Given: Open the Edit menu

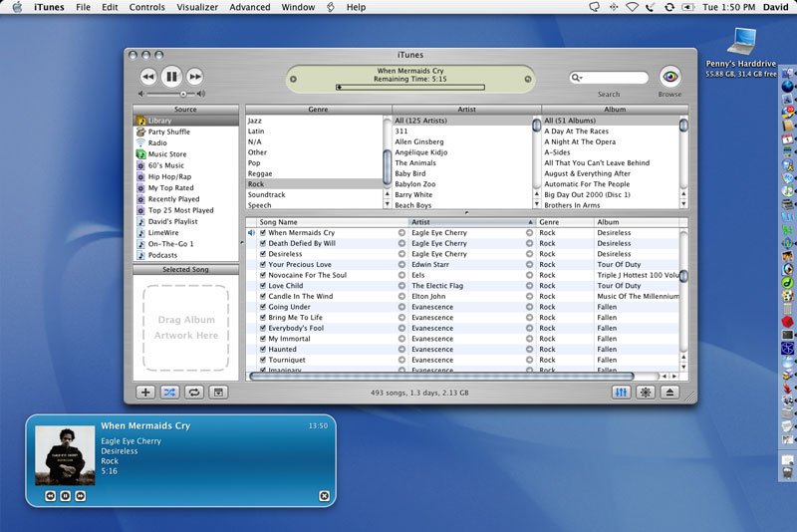Looking at the screenshot, I should click(110, 7).
